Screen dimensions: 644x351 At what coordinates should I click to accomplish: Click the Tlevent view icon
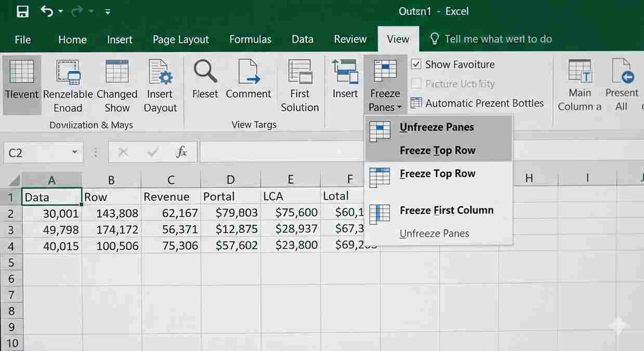22,72
